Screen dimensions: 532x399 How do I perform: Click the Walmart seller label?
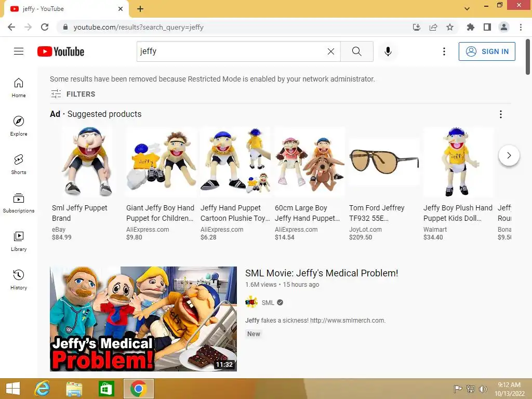pyautogui.click(x=435, y=229)
